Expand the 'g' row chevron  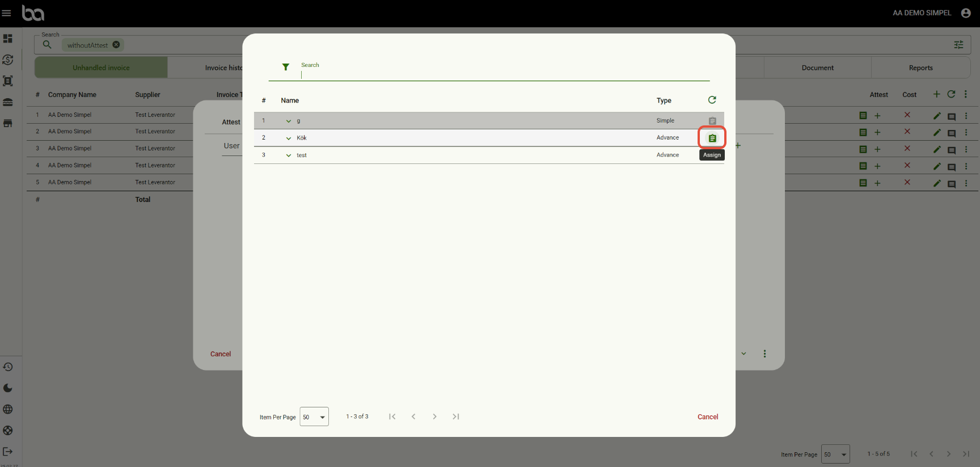tap(289, 121)
